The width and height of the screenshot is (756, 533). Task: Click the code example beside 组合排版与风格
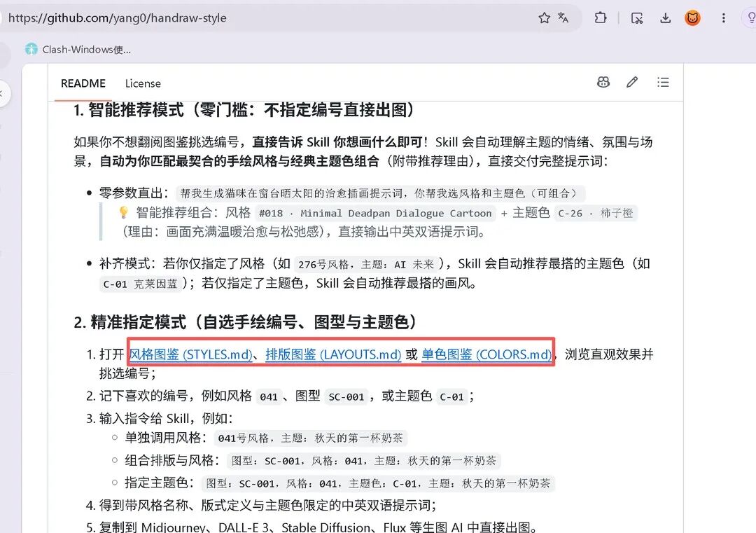click(x=364, y=461)
